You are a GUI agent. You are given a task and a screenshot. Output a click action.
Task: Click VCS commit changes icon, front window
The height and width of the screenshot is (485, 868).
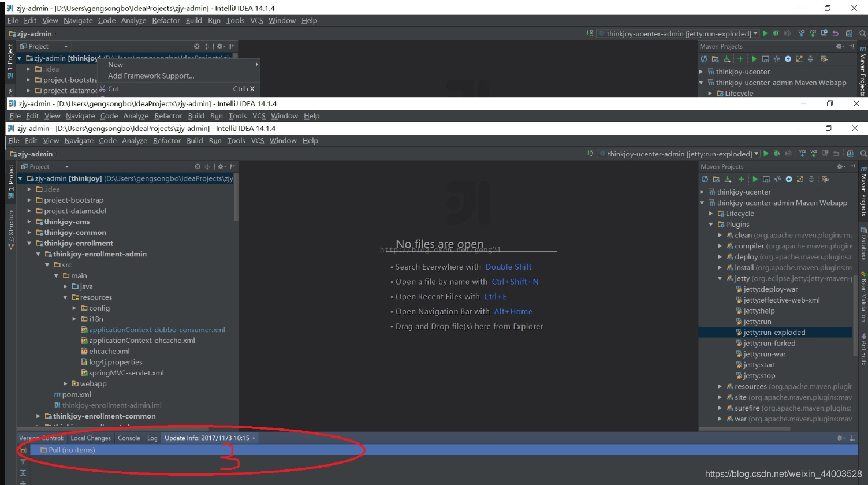coord(814,154)
